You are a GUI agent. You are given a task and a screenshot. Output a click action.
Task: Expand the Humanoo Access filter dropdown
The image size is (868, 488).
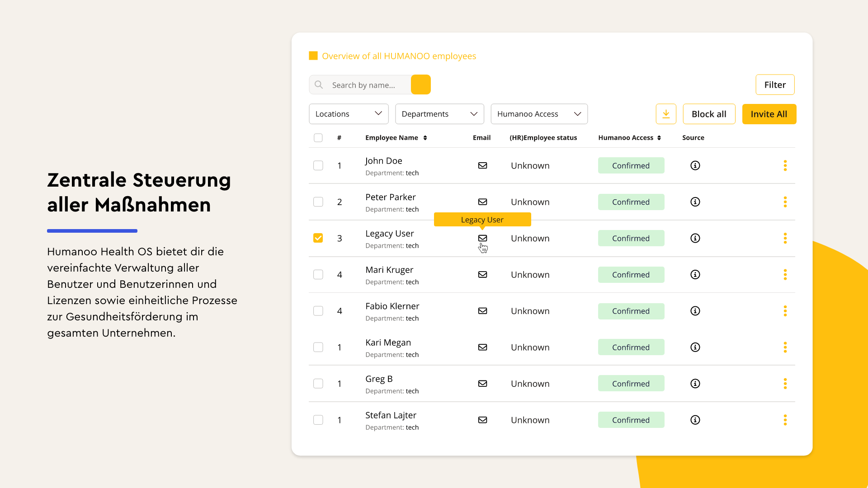pos(539,114)
